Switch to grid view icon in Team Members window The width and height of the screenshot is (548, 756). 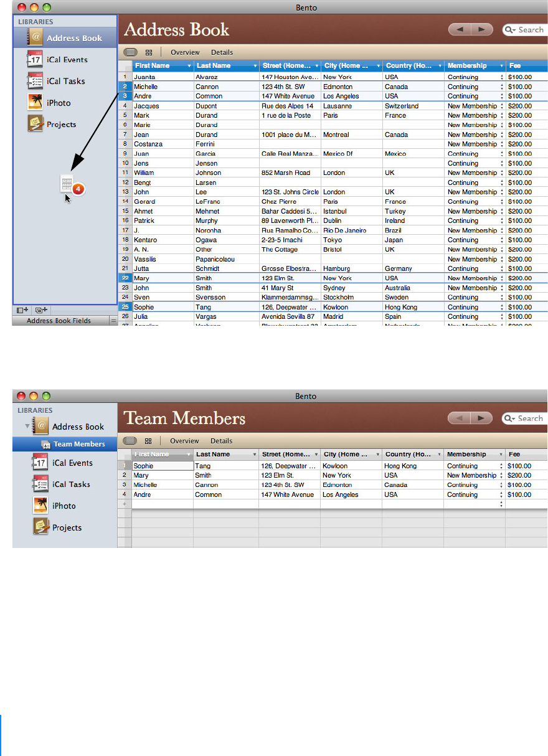coord(148,441)
